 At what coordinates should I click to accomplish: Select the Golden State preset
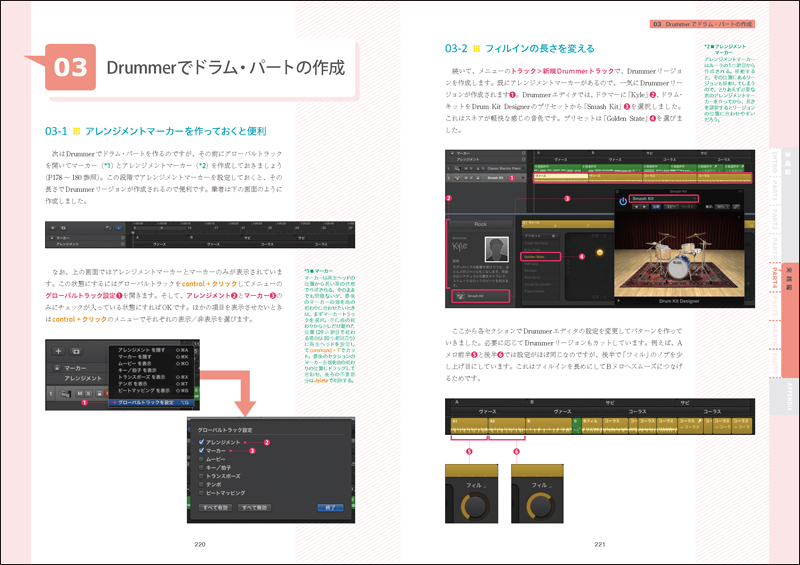click(541, 257)
